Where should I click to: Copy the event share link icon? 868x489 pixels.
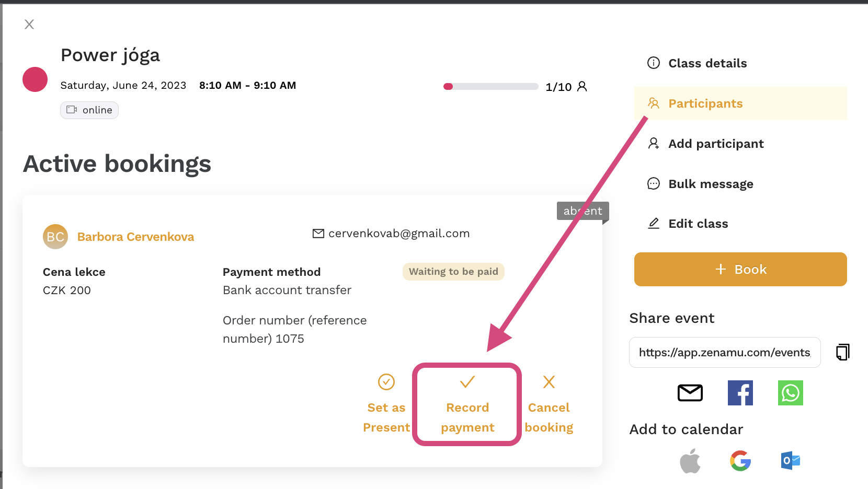(842, 352)
